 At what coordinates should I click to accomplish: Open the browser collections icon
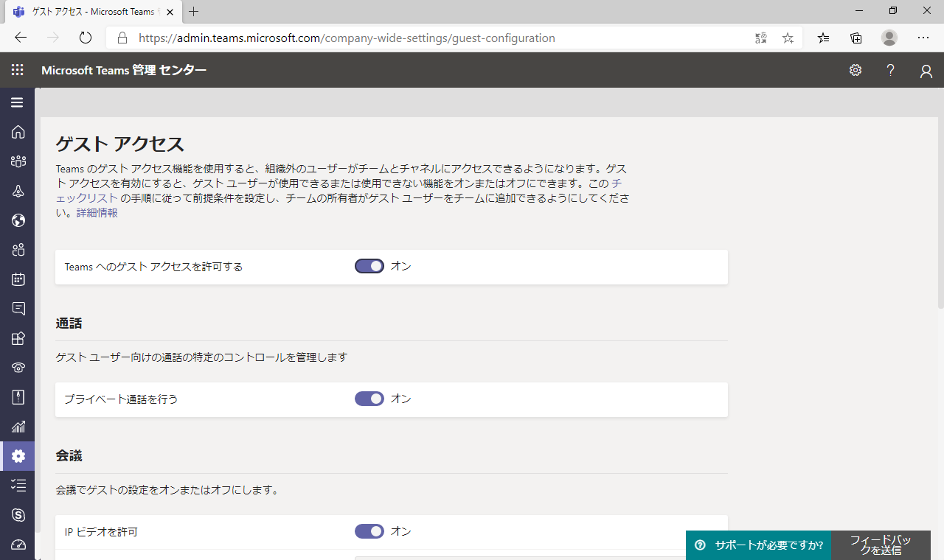coord(856,38)
